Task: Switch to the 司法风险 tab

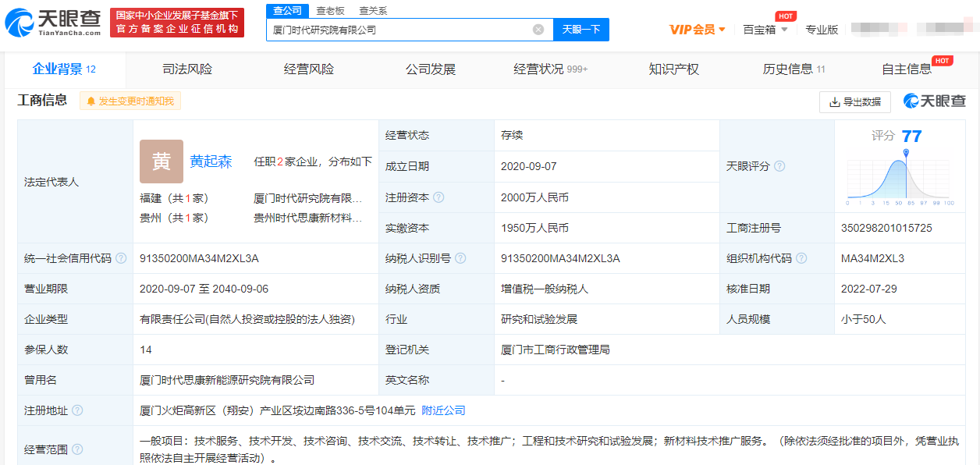Action: coord(187,69)
